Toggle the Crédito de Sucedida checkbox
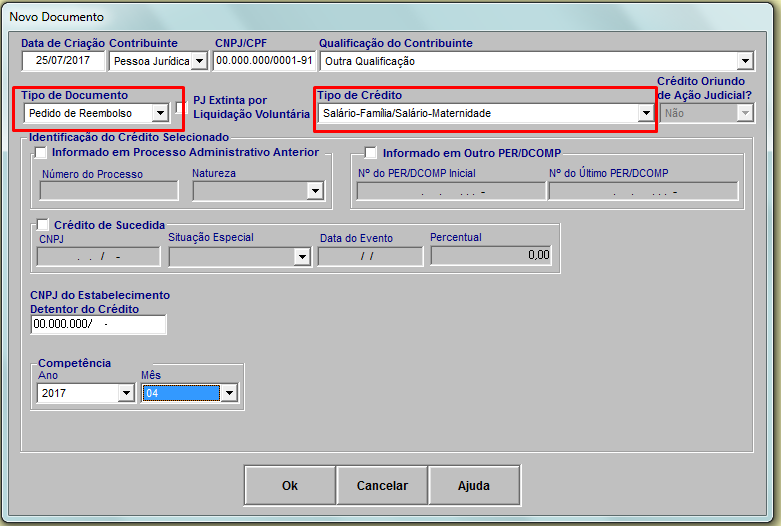781x526 pixels. pos(42,225)
